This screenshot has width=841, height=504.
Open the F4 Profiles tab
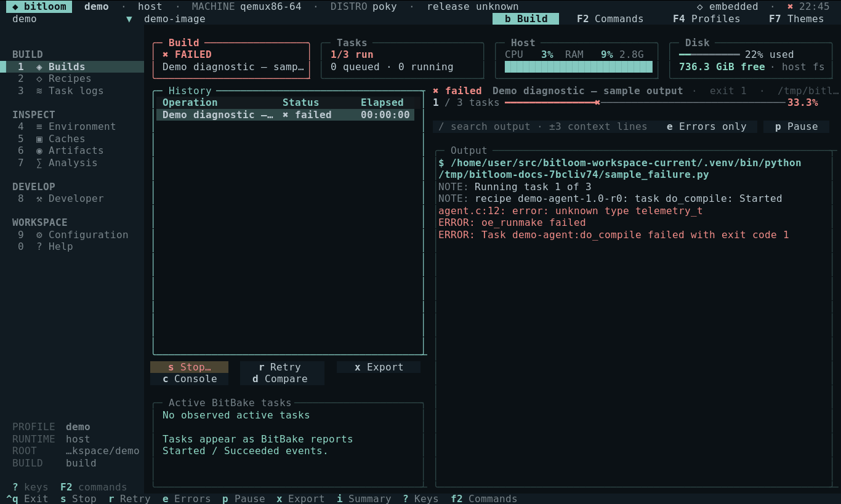coord(706,19)
